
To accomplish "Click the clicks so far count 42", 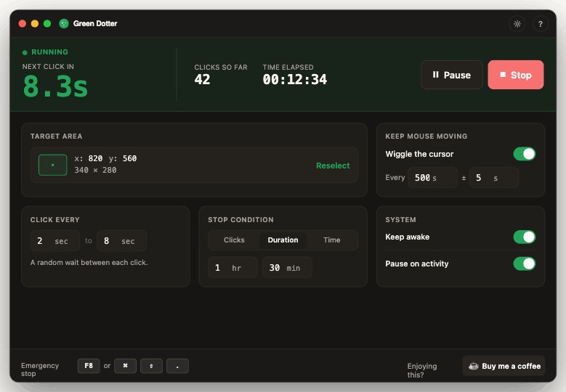I will [x=202, y=79].
